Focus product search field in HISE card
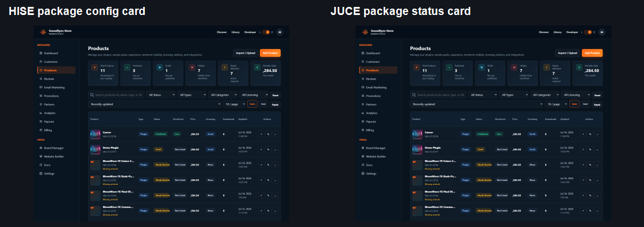The image size is (644, 227). click(x=116, y=94)
